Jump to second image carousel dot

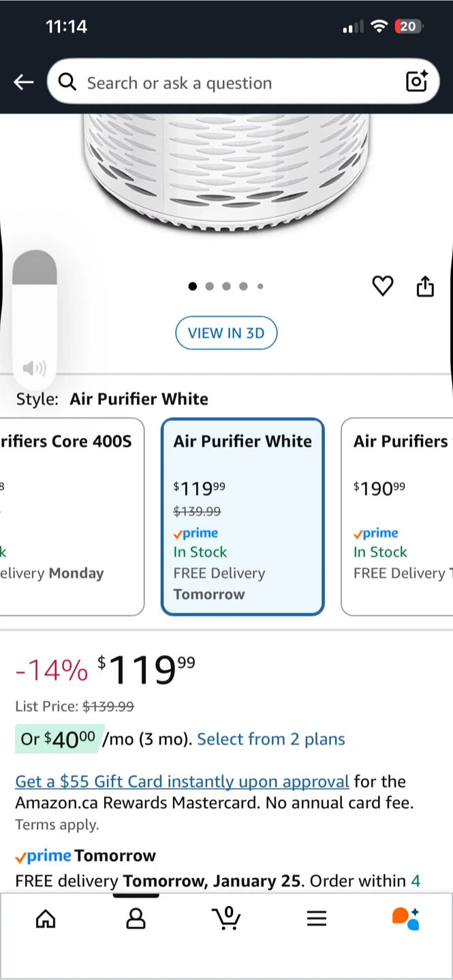[x=210, y=287]
